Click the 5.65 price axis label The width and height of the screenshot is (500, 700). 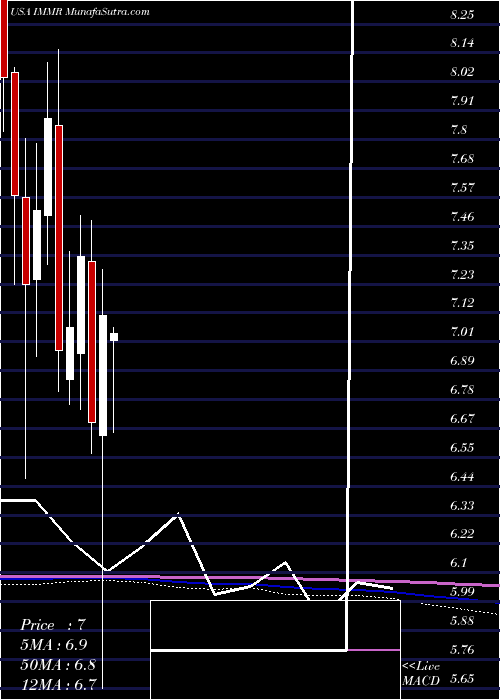coord(462,679)
